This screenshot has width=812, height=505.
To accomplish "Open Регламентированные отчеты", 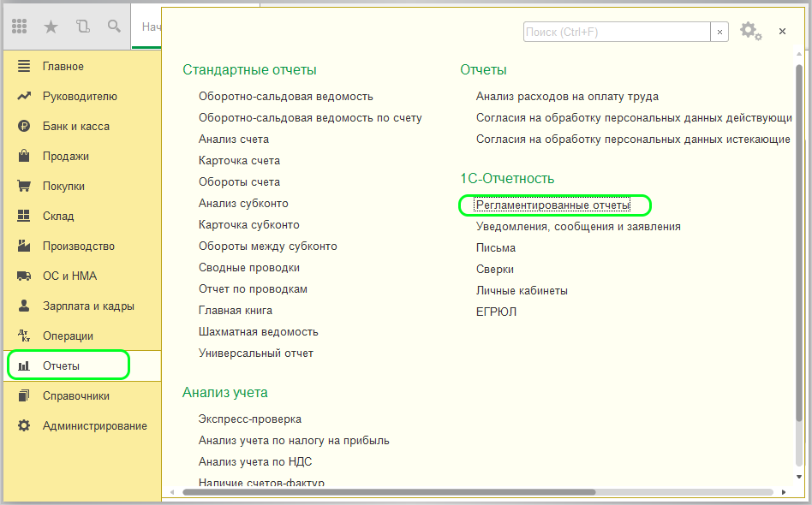I will click(552, 205).
